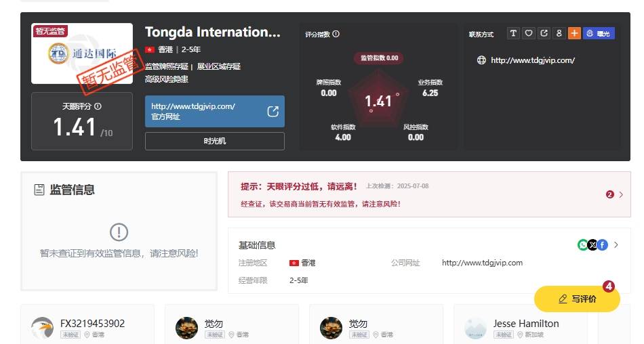Screen dimensions: 644x344
Task: Click 未验证 tag under Jesse Hamilton
Action: (x=504, y=335)
